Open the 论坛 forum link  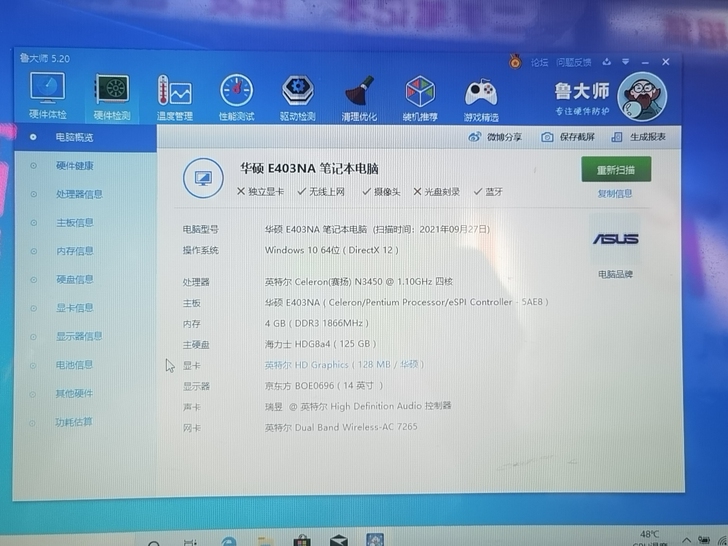click(539, 62)
